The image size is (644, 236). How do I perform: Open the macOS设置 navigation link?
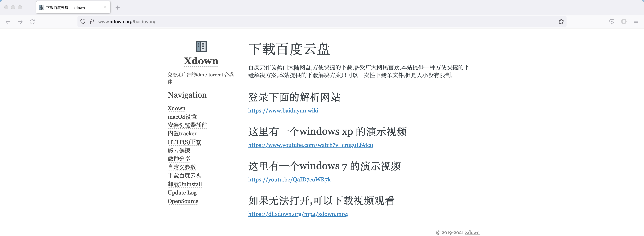tap(182, 117)
